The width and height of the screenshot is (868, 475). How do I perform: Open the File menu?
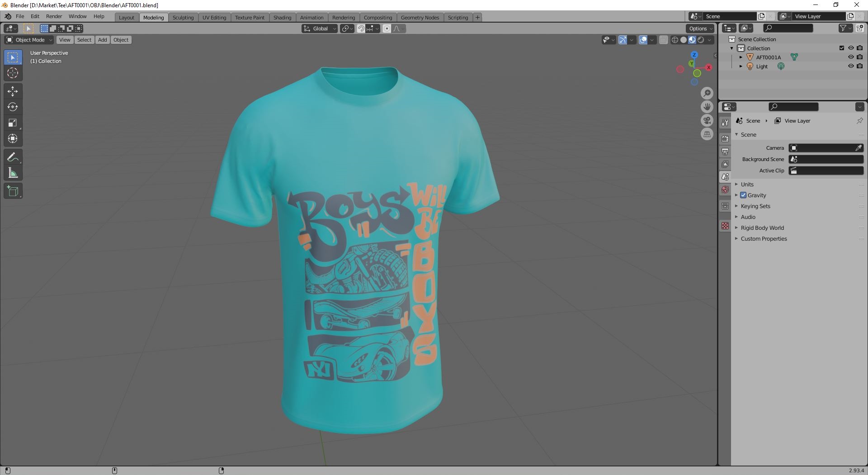click(x=20, y=16)
